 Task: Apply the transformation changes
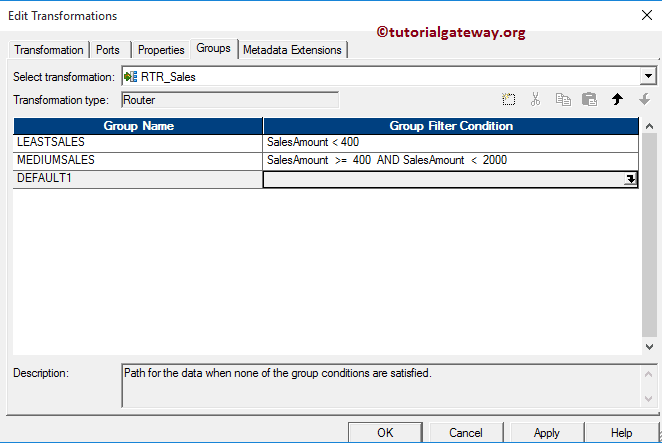click(547, 432)
